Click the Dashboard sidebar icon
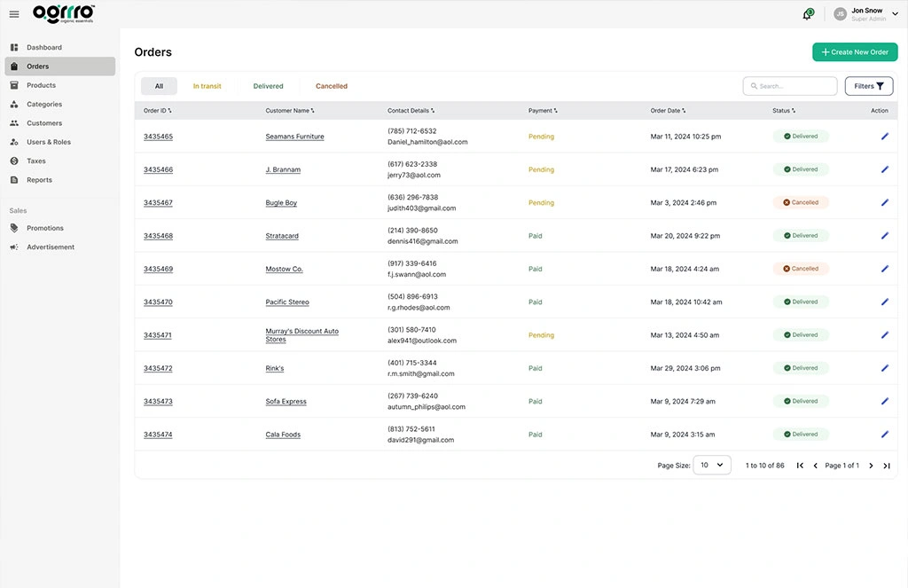This screenshot has height=588, width=908. tap(14, 48)
